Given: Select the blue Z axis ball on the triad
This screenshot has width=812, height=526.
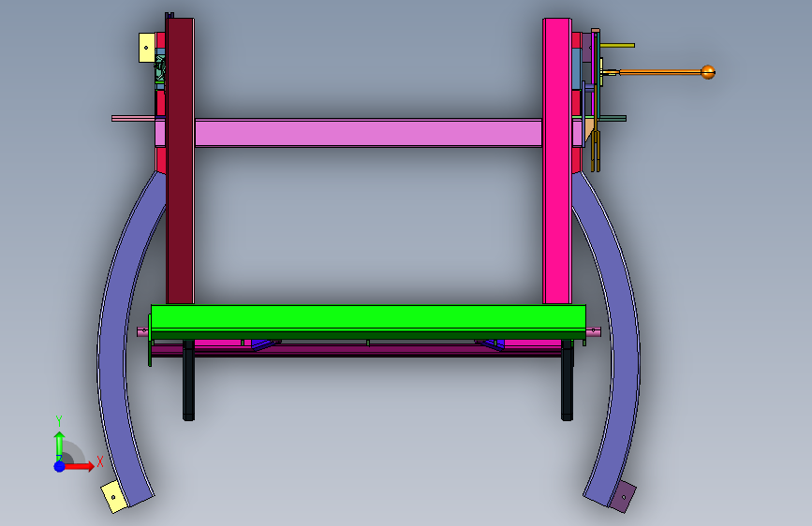Looking at the screenshot, I should click(x=60, y=466).
